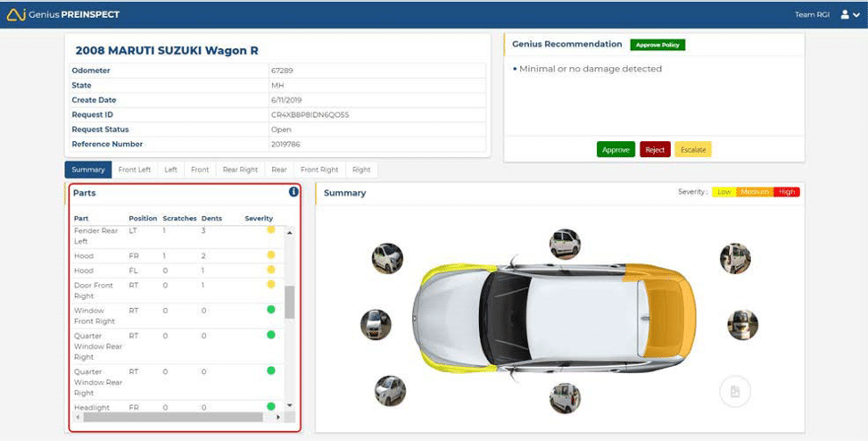Click reference number 2019786

[x=285, y=144]
